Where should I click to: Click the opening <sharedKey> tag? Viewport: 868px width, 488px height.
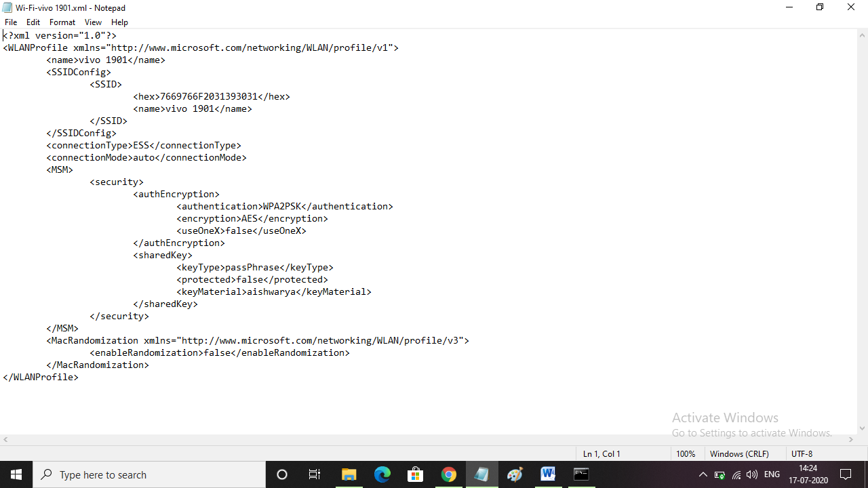coord(163,255)
